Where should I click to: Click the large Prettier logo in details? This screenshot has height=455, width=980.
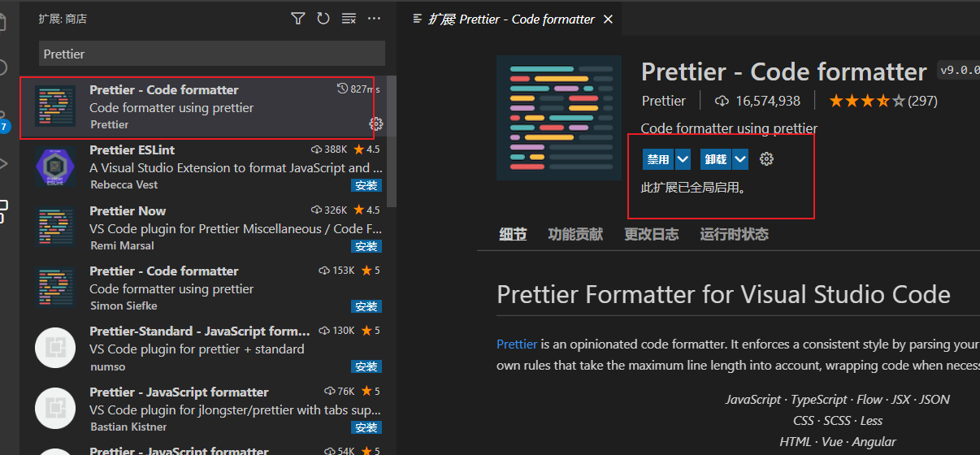559,118
